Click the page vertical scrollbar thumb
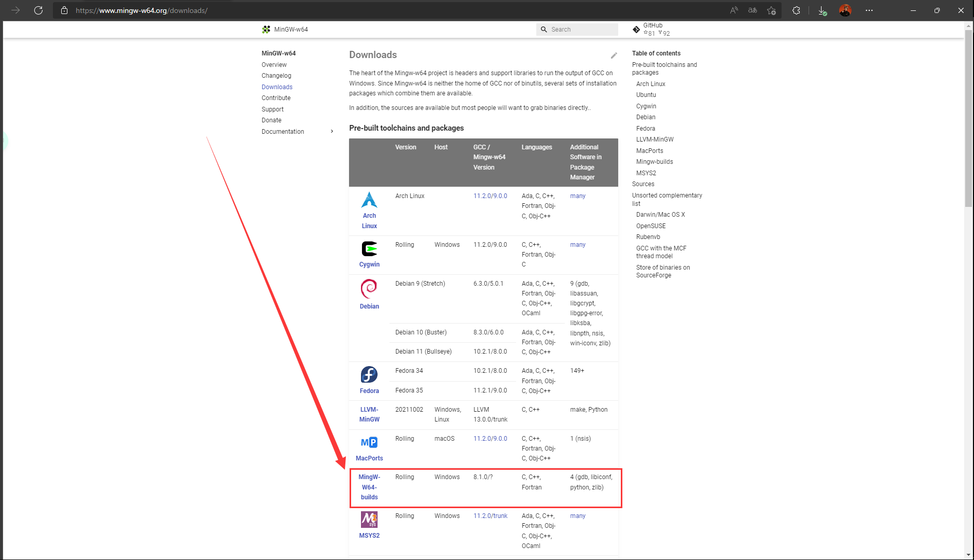The image size is (974, 560). 968,119
